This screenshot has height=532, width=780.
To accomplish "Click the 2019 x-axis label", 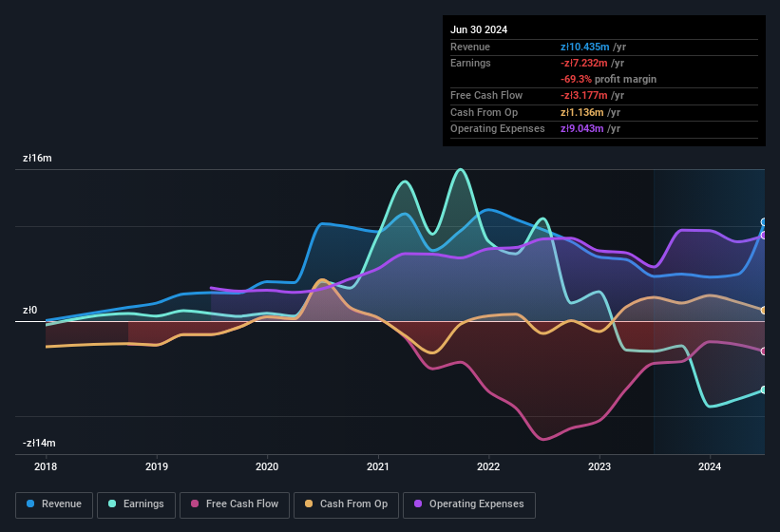I will (x=157, y=466).
